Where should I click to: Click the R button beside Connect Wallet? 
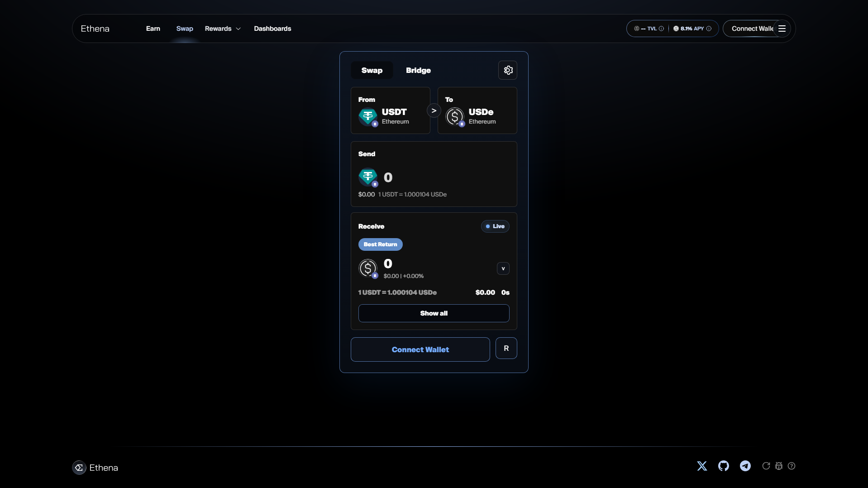click(x=506, y=348)
